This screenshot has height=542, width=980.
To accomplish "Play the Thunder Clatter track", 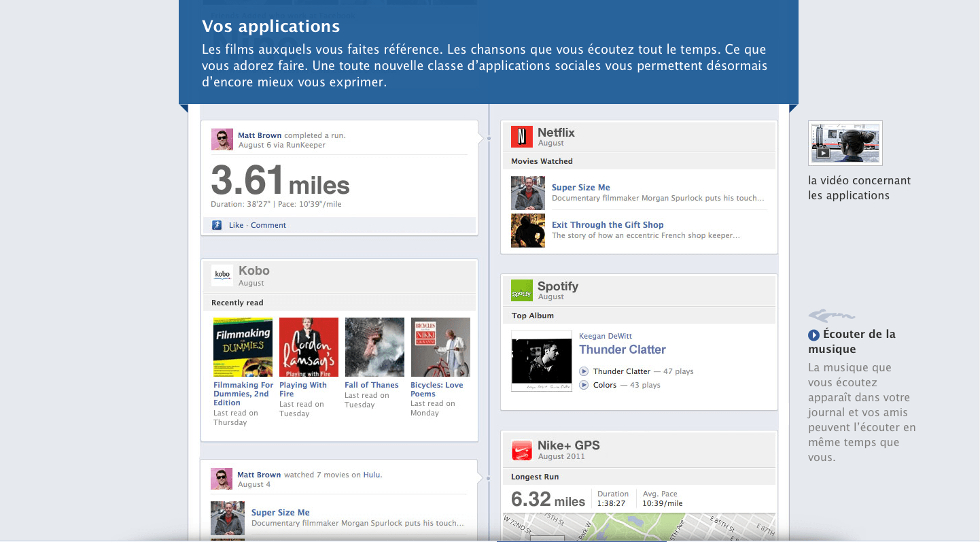I will point(584,371).
